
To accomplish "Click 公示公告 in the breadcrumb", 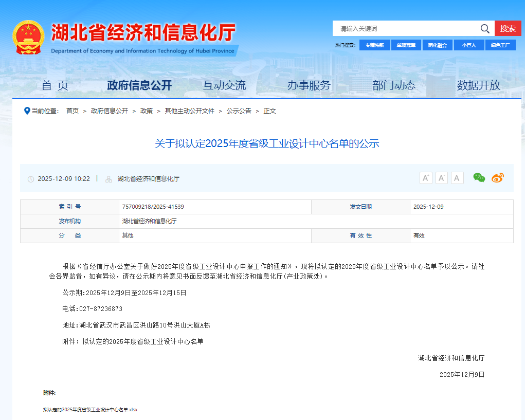I will click(x=239, y=111).
